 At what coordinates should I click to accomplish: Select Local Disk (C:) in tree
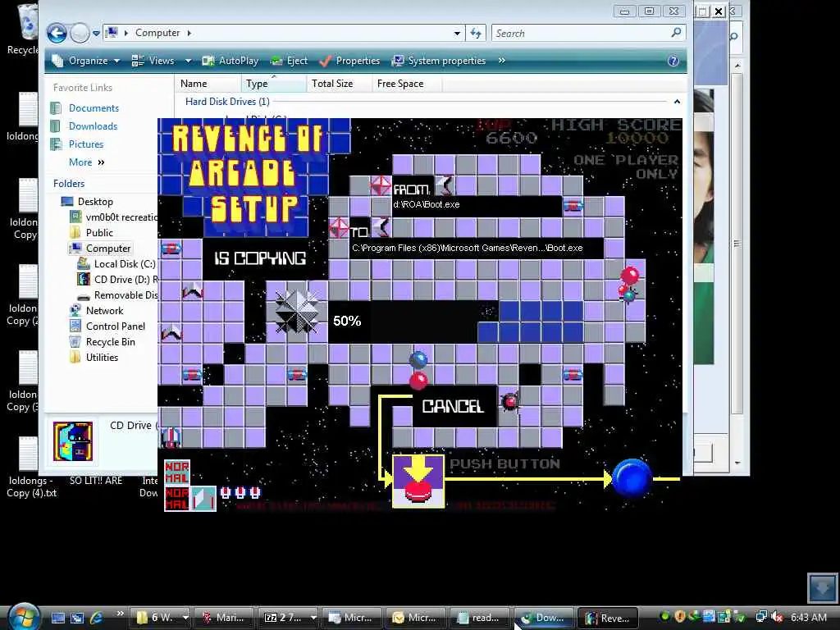(116, 263)
